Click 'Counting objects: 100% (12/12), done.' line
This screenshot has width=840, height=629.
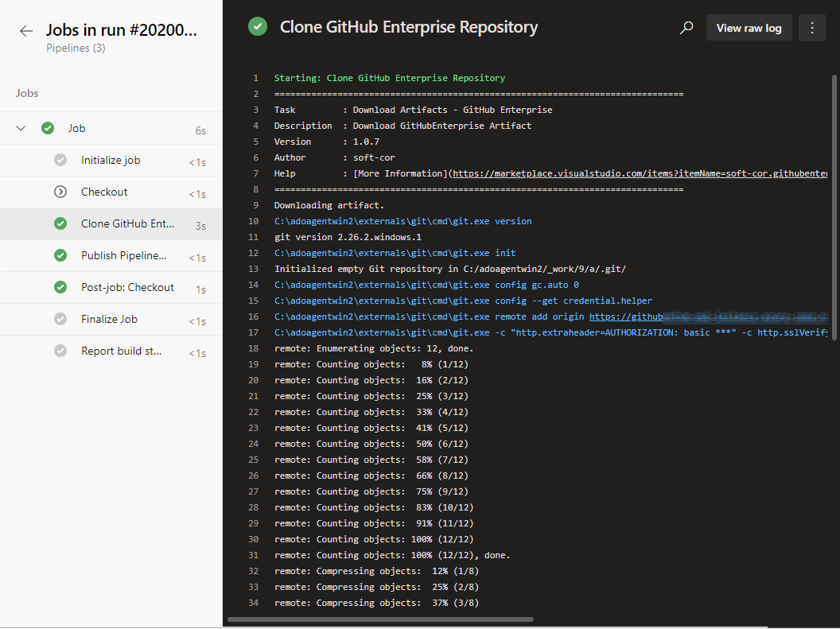click(392, 555)
